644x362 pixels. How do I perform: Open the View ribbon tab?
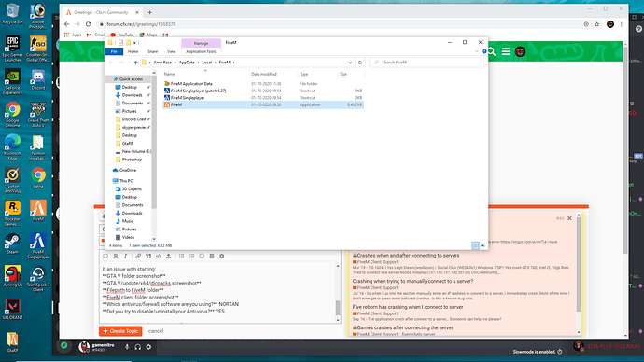pos(172,51)
